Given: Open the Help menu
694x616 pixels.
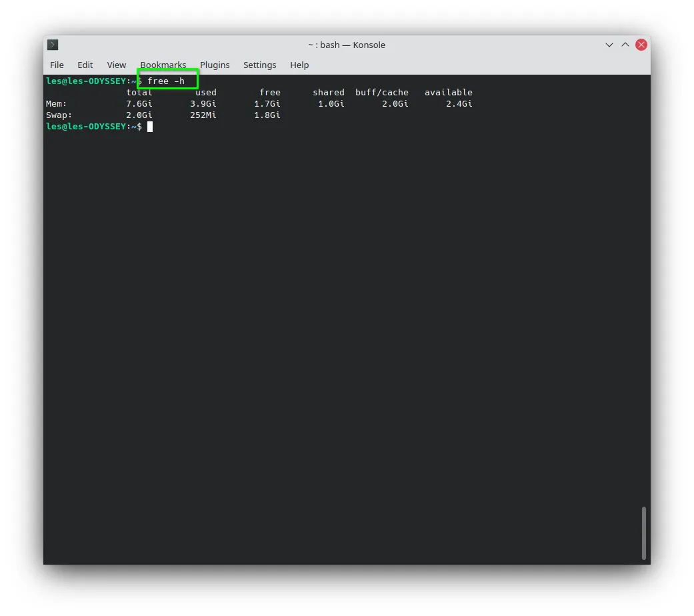Looking at the screenshot, I should click(x=299, y=65).
